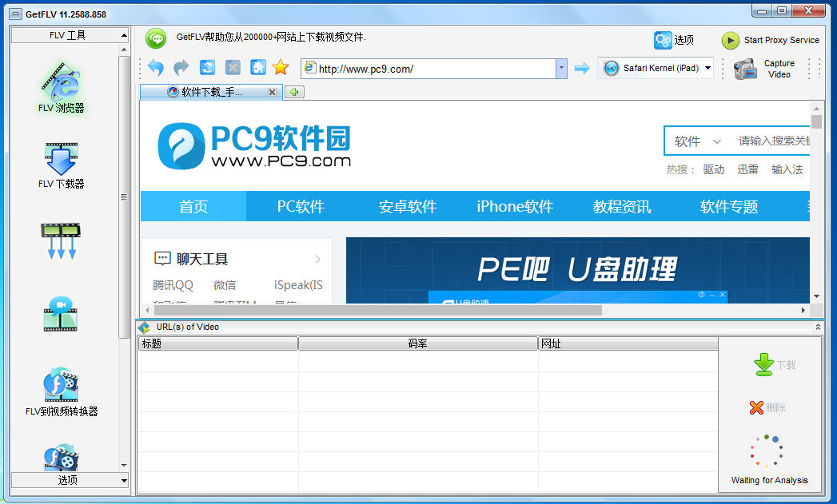Refresh the current page
The height and width of the screenshot is (504, 837).
207,67
